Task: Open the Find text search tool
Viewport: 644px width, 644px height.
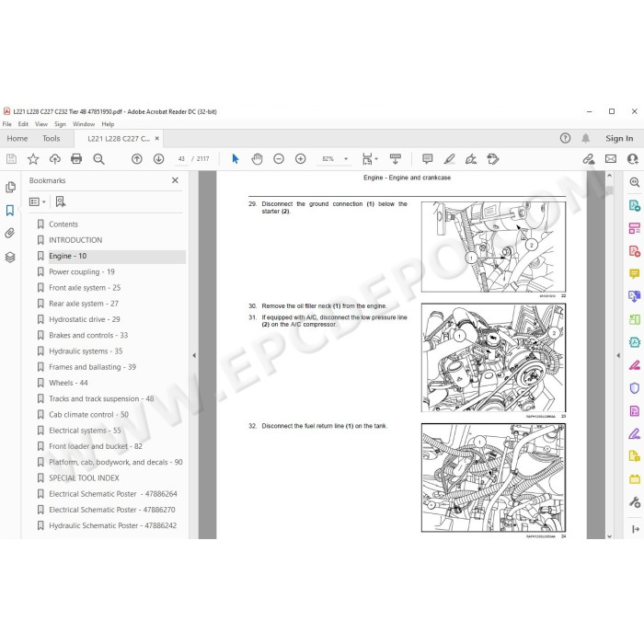Action: click(x=98, y=159)
